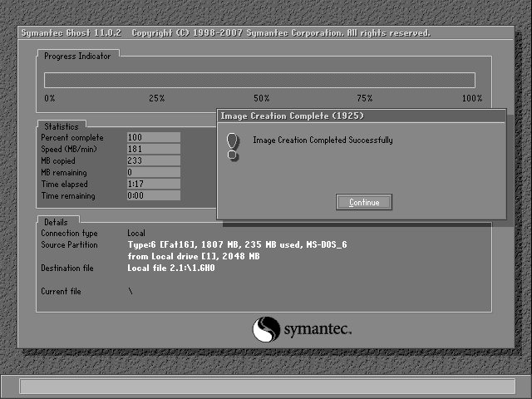Click the Symantec logo icon
The height and width of the screenshot is (399, 532).
[266, 329]
